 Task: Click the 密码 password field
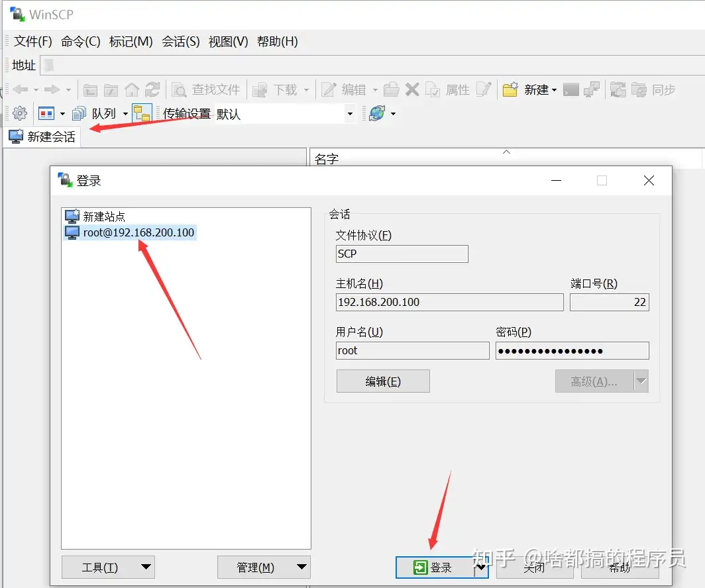572,350
